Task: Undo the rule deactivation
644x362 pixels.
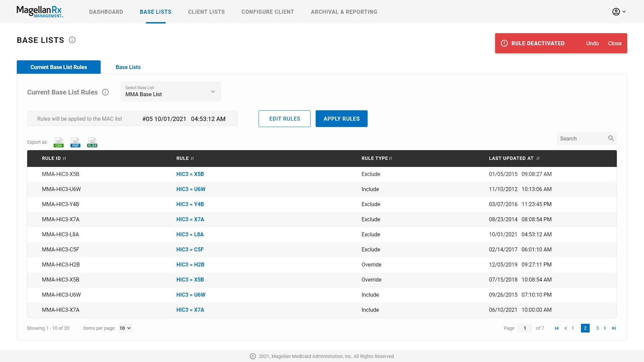Action: pyautogui.click(x=592, y=43)
